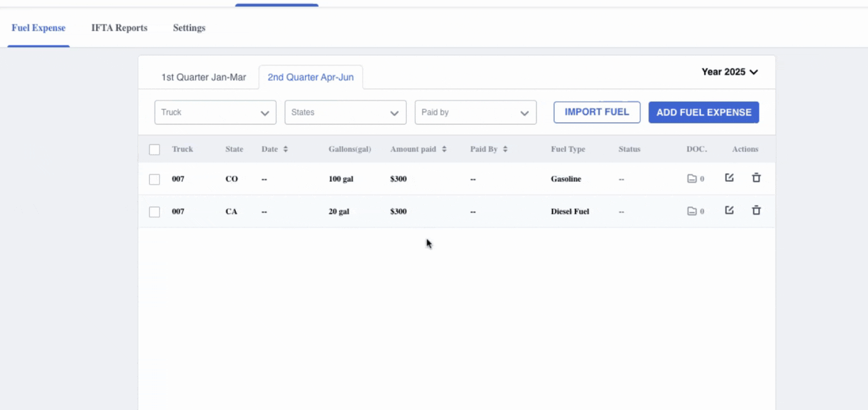This screenshot has width=868, height=410.
Task: Sort by Paid By column arrows
Action: click(x=505, y=149)
